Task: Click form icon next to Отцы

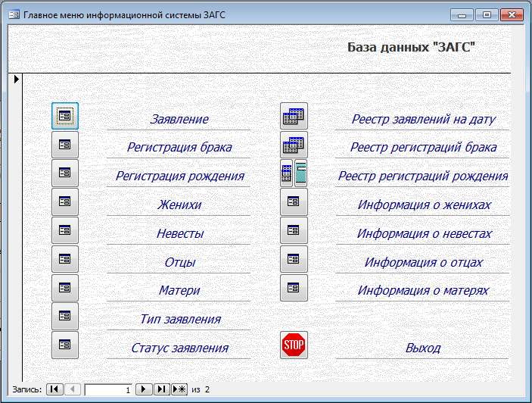Action: pos(65,259)
